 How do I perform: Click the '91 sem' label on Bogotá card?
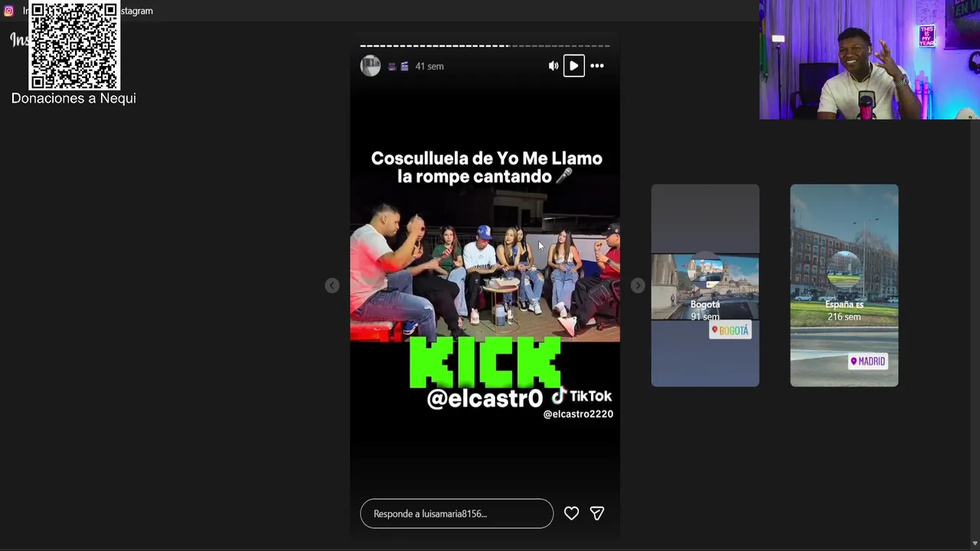[705, 317]
